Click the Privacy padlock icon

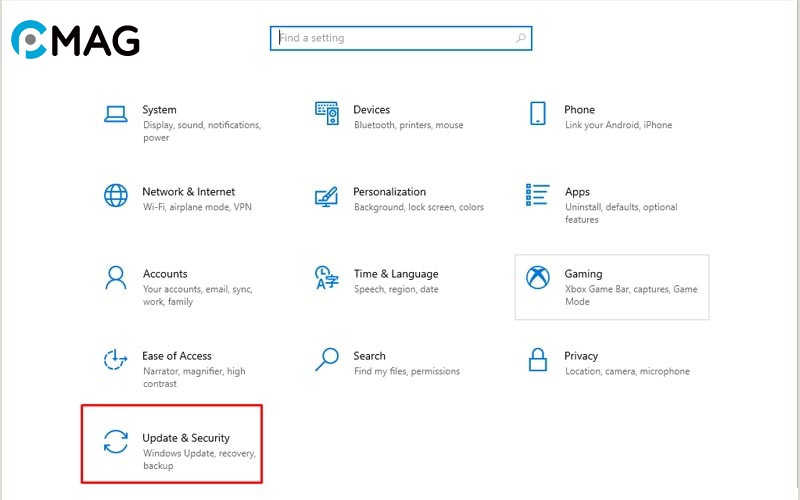538,359
